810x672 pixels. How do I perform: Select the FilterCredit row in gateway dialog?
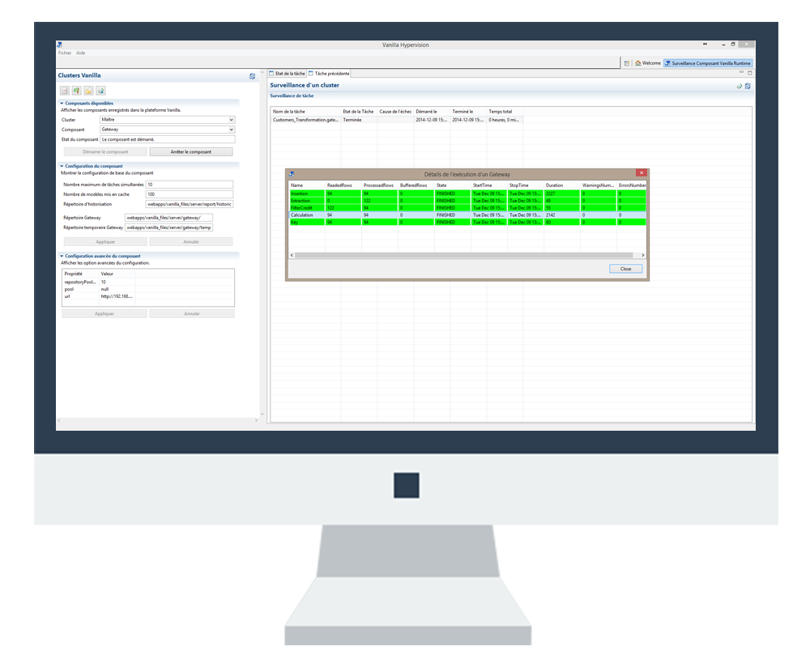[x=467, y=207]
